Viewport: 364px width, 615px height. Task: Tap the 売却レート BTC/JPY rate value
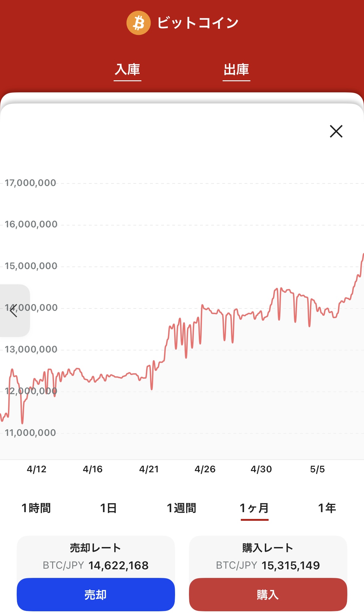coord(119,565)
